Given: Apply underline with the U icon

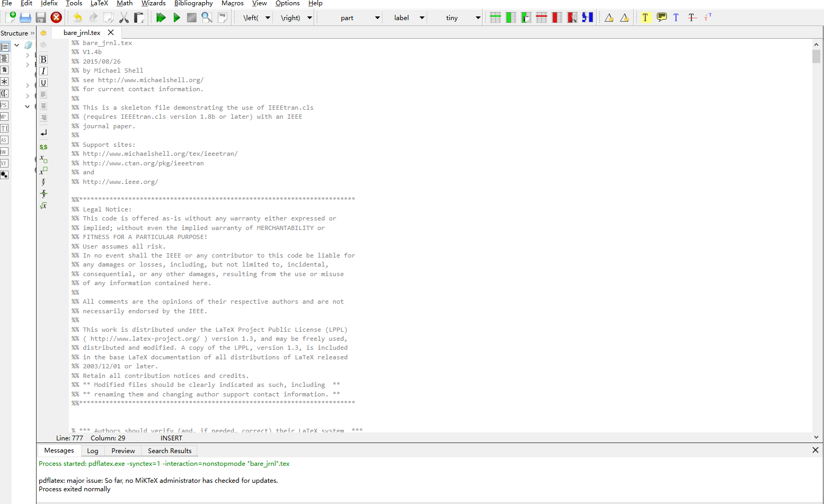Looking at the screenshot, I should point(43,83).
